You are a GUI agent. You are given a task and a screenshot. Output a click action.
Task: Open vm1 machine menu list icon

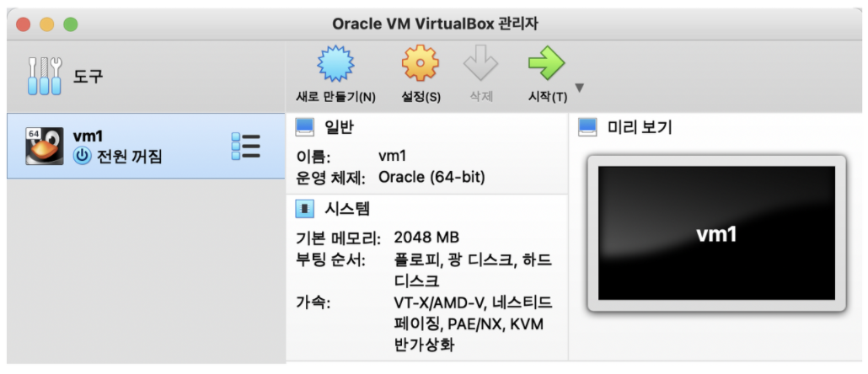coord(245,146)
